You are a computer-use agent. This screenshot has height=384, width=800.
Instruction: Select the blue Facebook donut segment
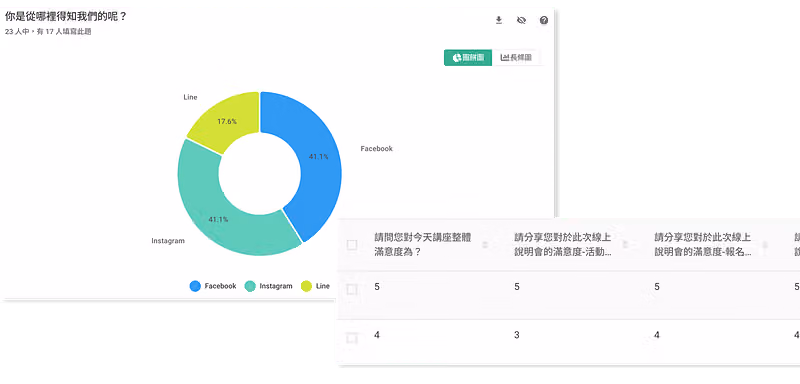pos(319,158)
